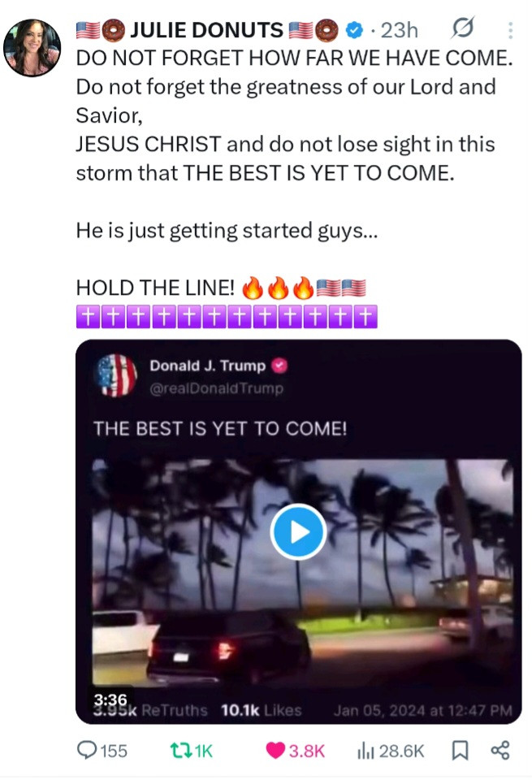Screen dimensions: 532x780
Task: Click the Grok slashed-circle icon
Action: coord(462,28)
